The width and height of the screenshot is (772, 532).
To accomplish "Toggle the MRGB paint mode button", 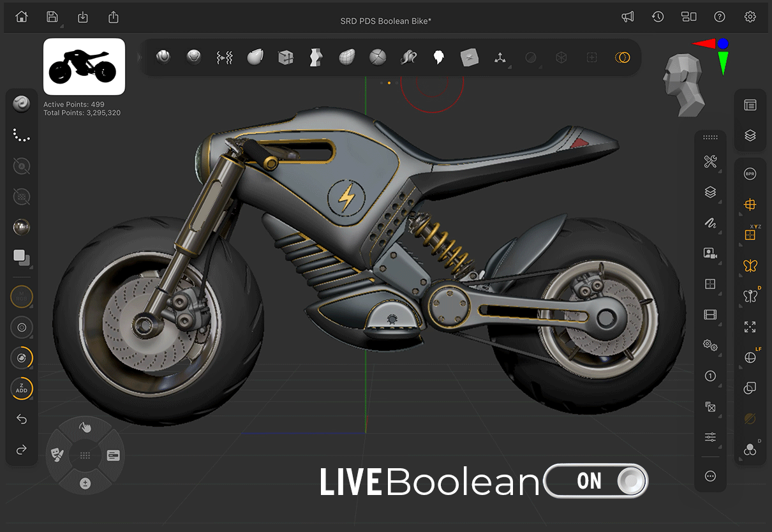I will click(x=21, y=297).
